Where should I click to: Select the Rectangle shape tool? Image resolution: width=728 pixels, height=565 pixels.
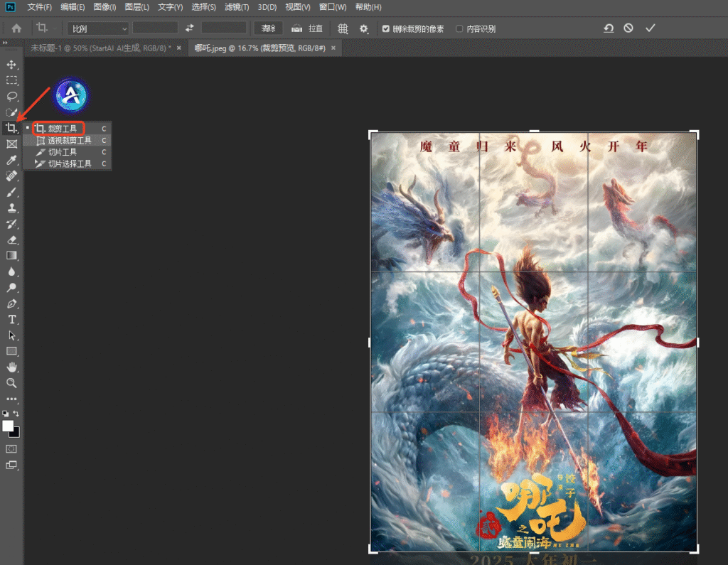coord(11,351)
